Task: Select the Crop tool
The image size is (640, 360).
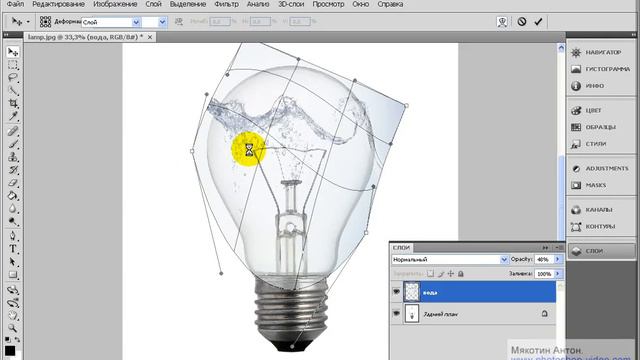Action: click(13, 103)
